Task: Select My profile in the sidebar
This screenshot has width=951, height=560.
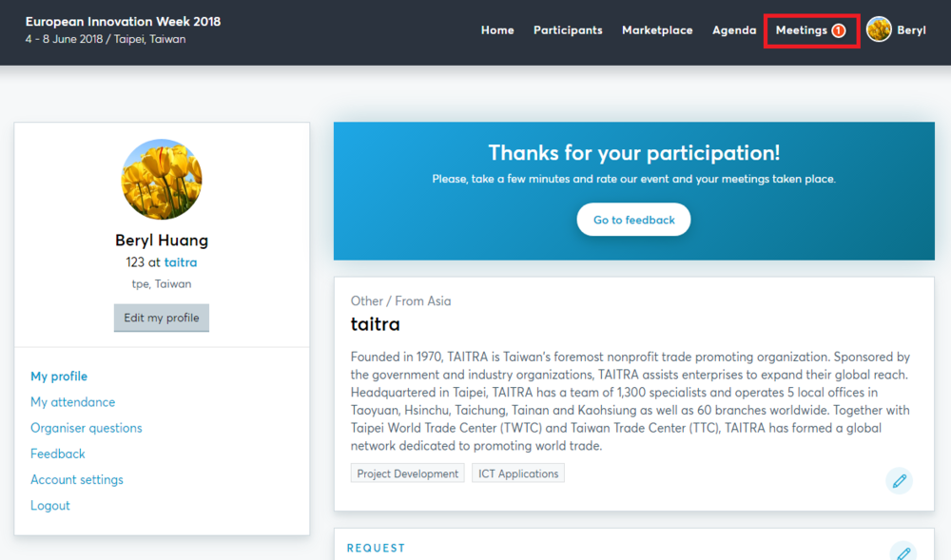Action: tap(59, 377)
